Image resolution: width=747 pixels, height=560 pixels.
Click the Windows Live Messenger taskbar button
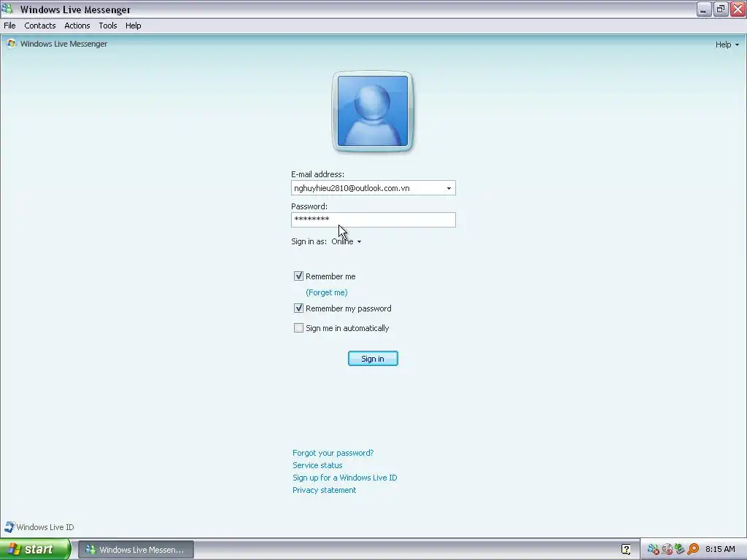(136, 550)
